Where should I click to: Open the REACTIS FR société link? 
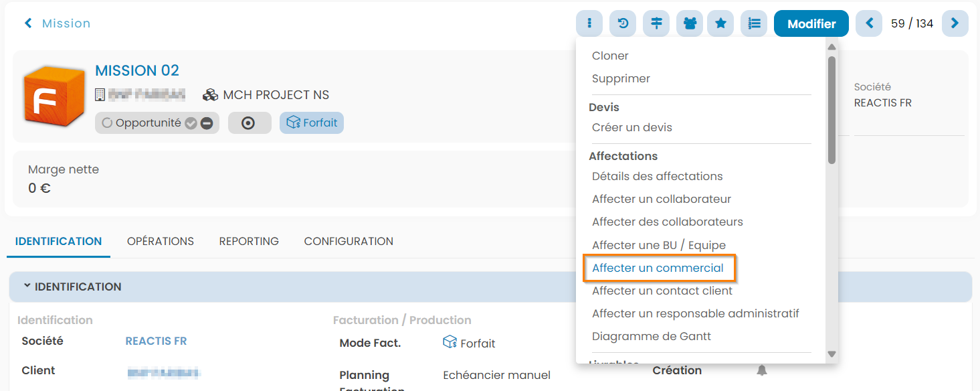[156, 341]
